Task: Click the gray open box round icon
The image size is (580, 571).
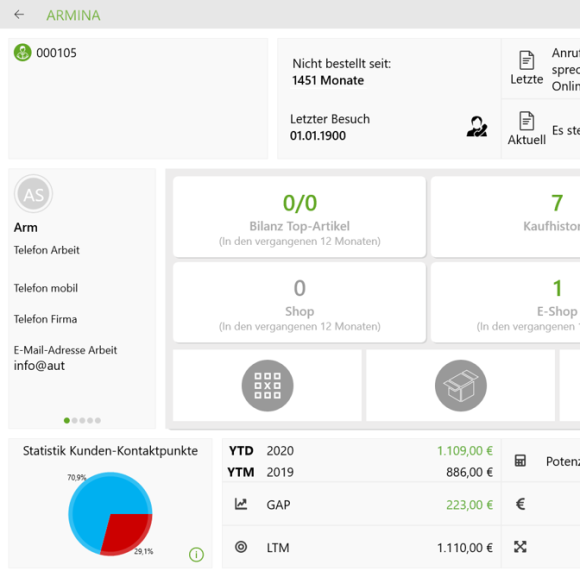Action: tap(461, 386)
